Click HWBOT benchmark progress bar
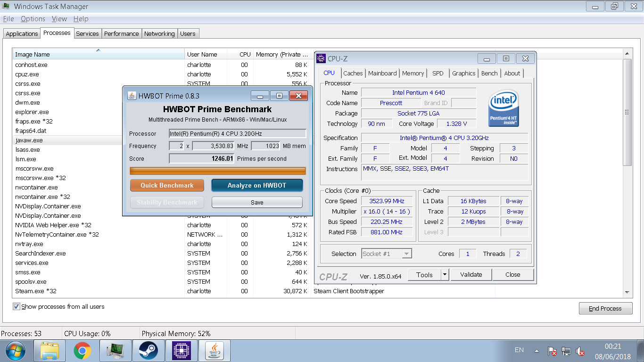Image resolution: width=644 pixels, height=362 pixels. [x=218, y=171]
